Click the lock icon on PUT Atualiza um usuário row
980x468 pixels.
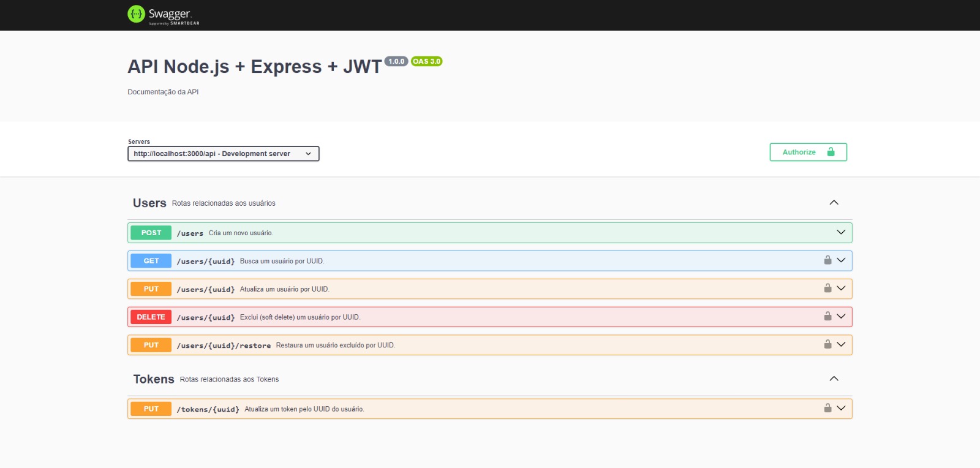pos(827,288)
